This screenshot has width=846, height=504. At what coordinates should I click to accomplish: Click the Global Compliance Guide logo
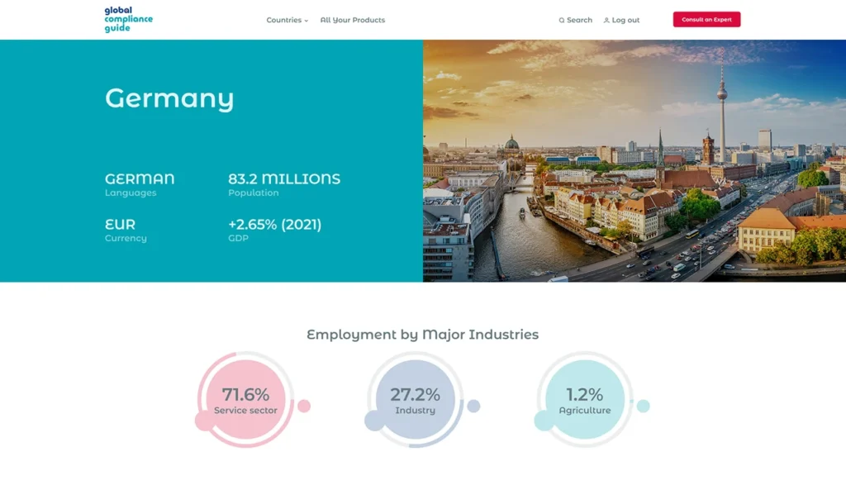coord(128,20)
